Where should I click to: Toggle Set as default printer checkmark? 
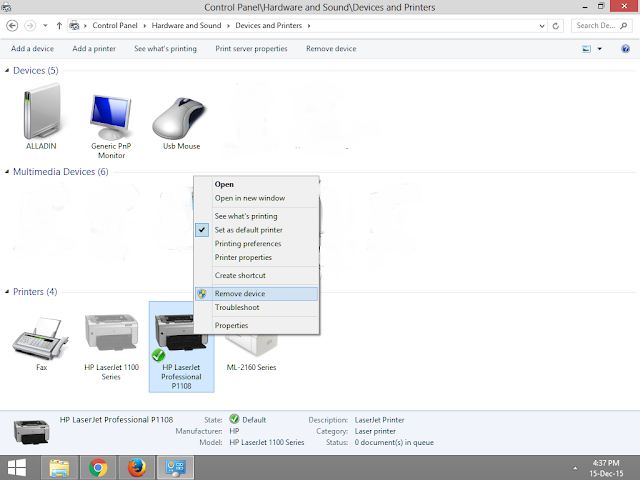[x=202, y=230]
